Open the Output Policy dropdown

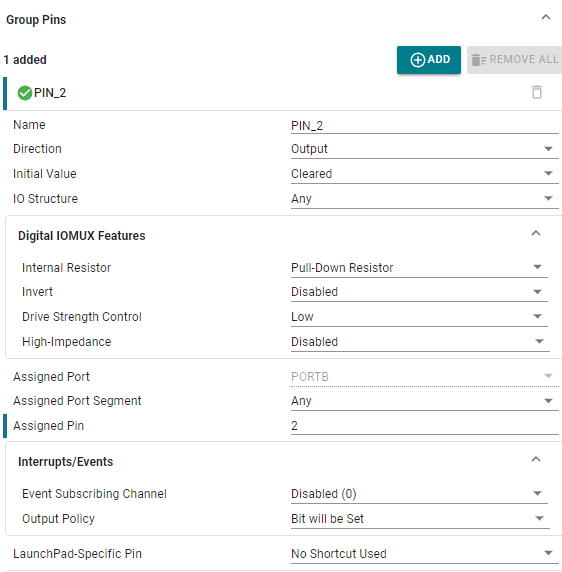coord(420,519)
